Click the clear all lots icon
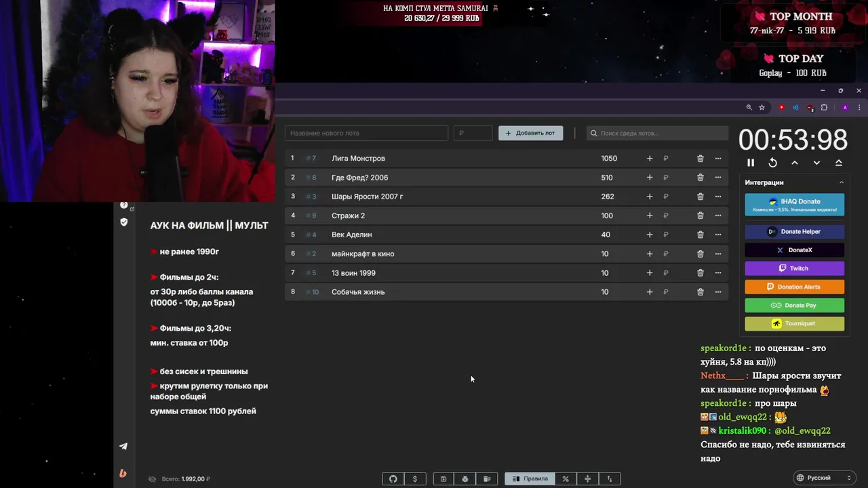Viewport: 868px width, 488px height. coord(487,479)
